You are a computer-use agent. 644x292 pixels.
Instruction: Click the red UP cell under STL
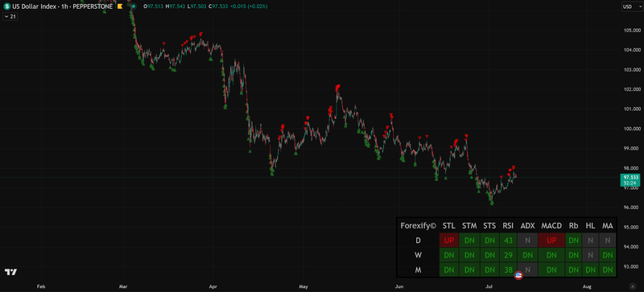click(449, 241)
